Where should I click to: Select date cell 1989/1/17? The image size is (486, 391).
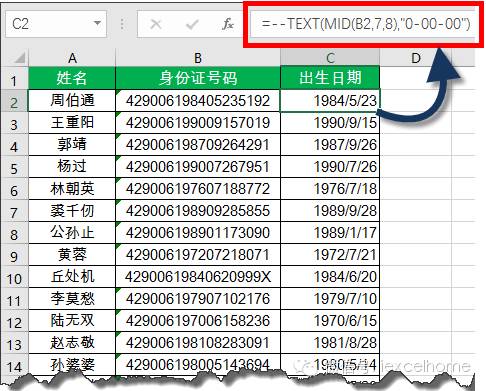pyautogui.click(x=330, y=233)
